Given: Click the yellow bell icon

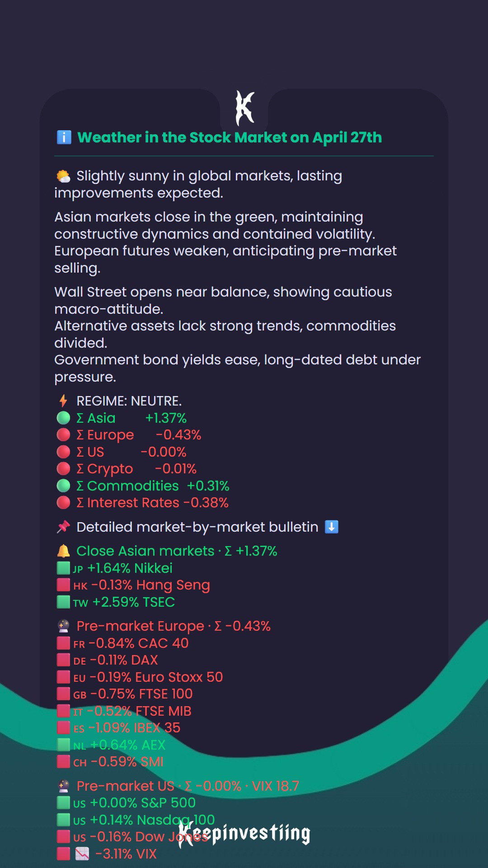Looking at the screenshot, I should coord(63,551).
